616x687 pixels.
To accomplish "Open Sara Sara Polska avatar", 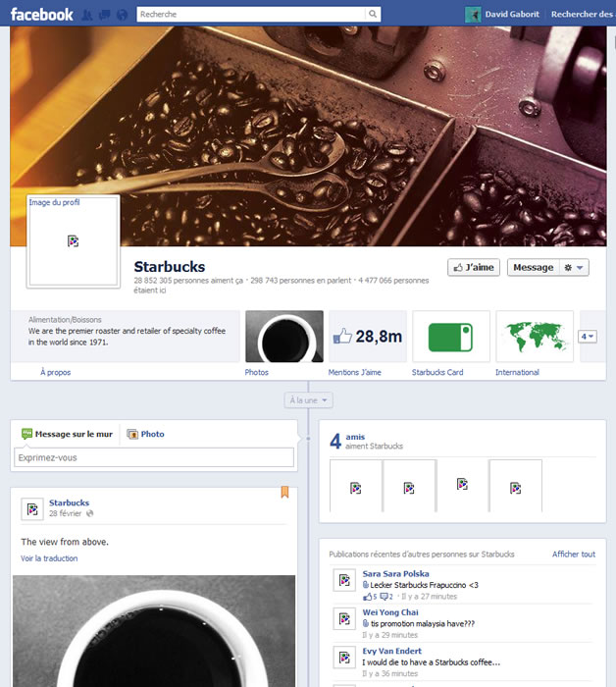I will [344, 580].
